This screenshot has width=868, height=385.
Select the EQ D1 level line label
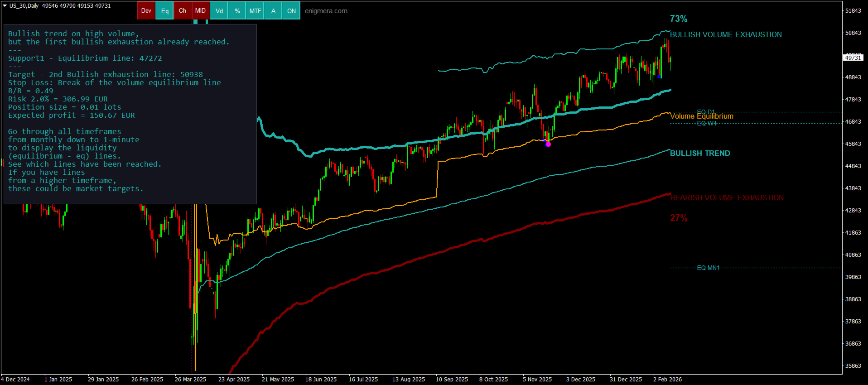tap(706, 111)
